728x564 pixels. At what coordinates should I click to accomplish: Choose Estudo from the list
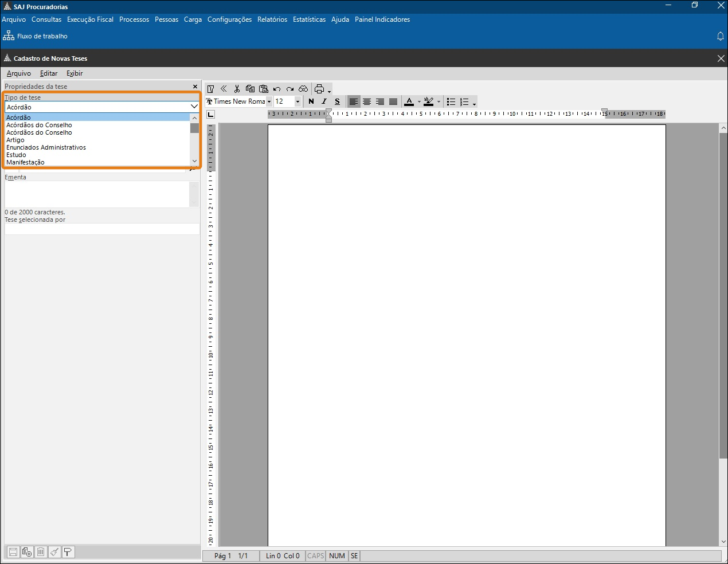[x=97, y=155]
